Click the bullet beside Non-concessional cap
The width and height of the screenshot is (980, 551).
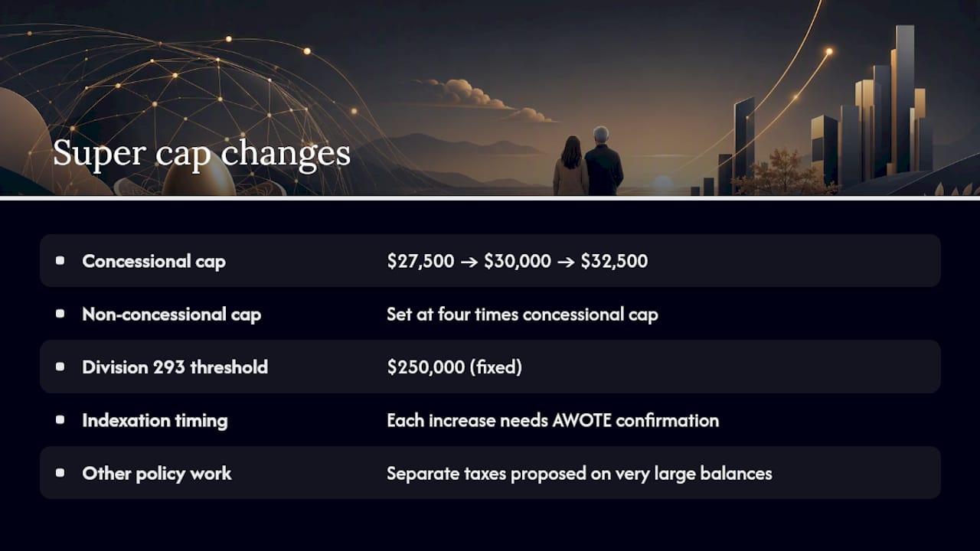coord(60,314)
